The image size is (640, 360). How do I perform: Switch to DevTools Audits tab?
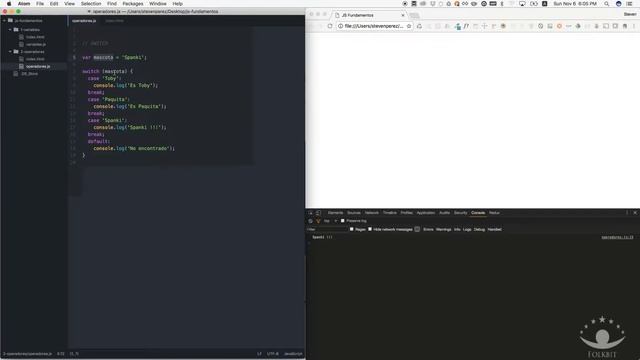pyautogui.click(x=444, y=213)
